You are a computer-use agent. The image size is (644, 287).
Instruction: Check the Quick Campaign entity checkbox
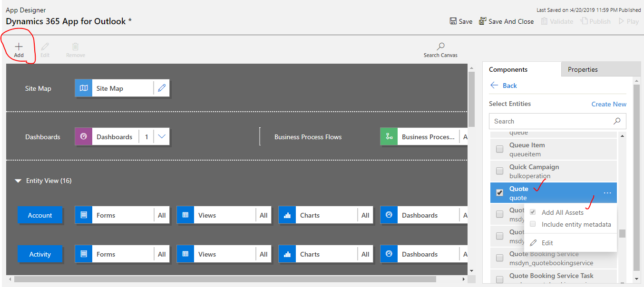coord(499,171)
